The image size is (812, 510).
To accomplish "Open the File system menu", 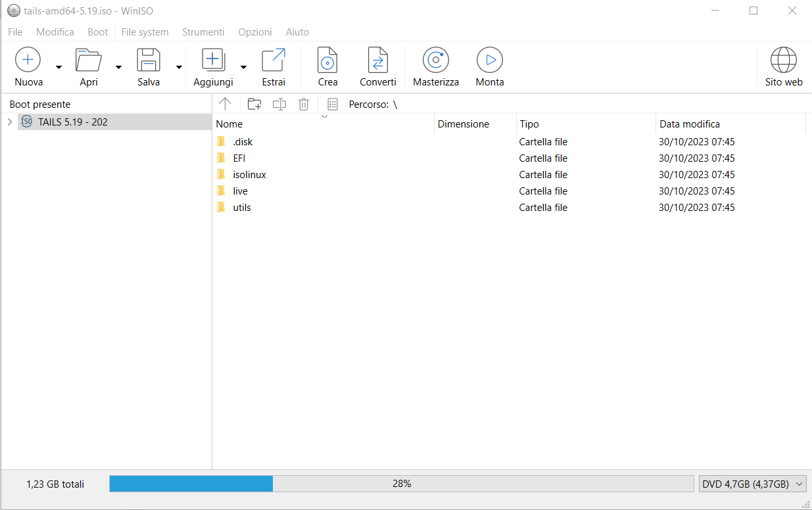I will coord(145,32).
